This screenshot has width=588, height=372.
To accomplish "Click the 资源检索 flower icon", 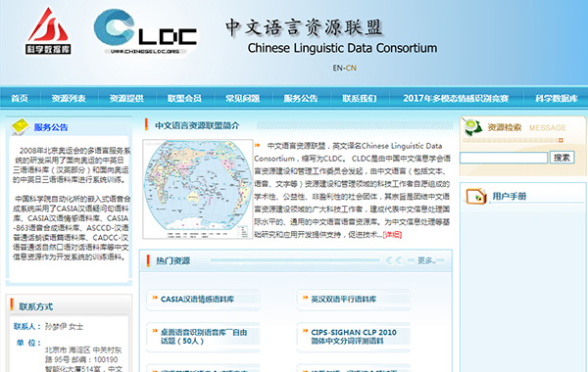I will (472, 126).
